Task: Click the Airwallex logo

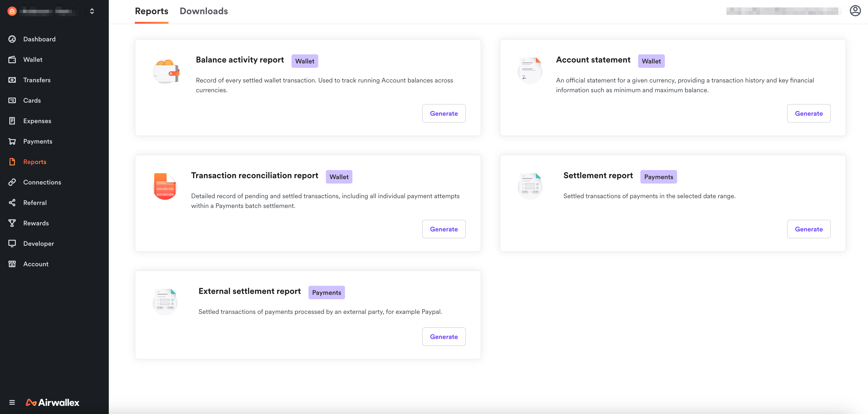Action: (53, 402)
